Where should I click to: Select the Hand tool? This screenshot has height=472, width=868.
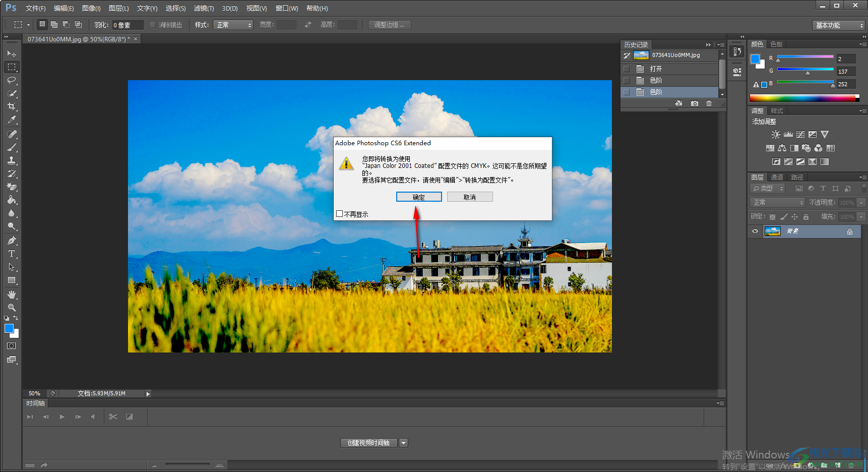pos(12,294)
